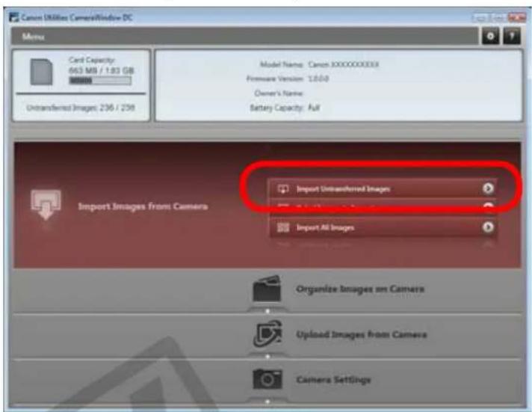Open the Camera Settings section
Image resolution: width=532 pixels, height=412 pixels.
pyautogui.click(x=267, y=381)
